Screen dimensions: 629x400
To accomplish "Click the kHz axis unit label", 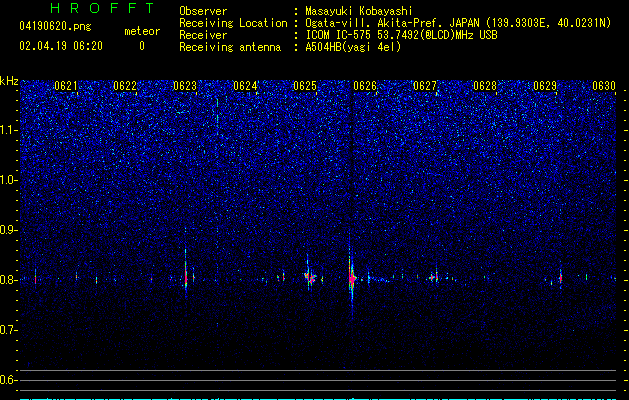I will pos(9,81).
